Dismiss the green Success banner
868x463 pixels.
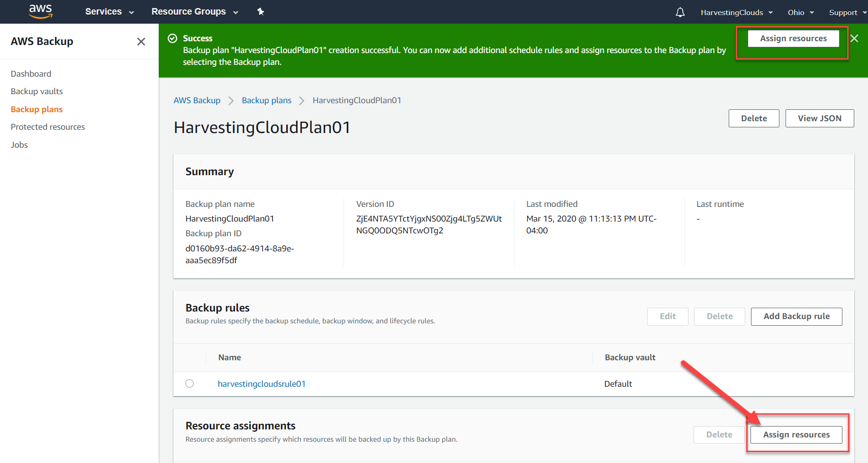(x=854, y=38)
